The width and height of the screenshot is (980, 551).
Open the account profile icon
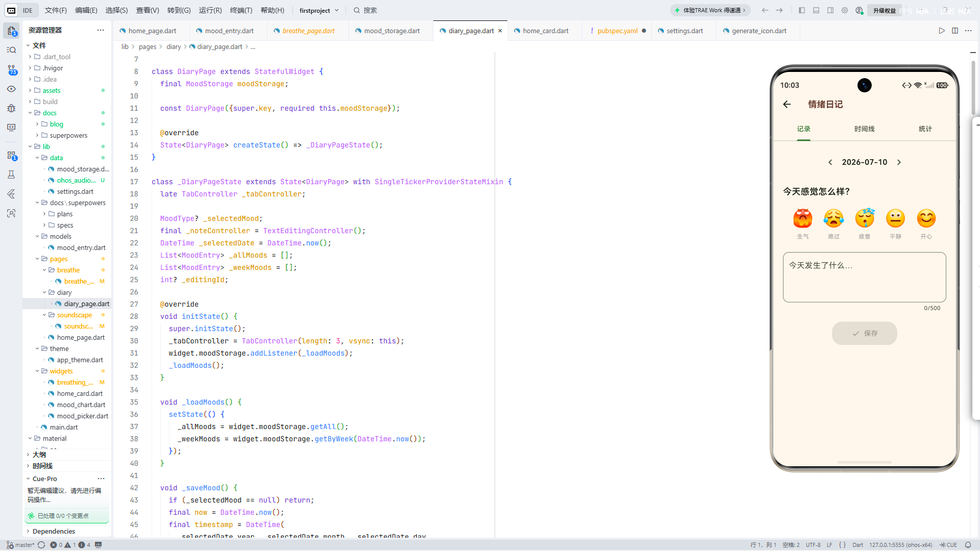(x=860, y=10)
